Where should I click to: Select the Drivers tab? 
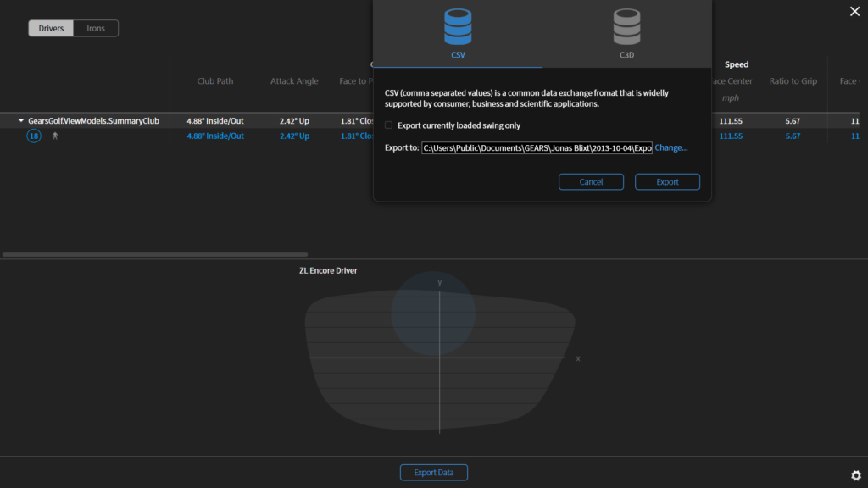point(50,28)
